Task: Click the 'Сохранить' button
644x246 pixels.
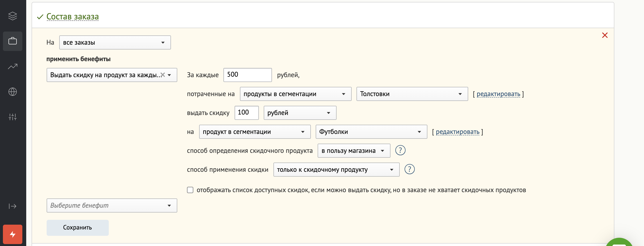Action: pos(77,228)
